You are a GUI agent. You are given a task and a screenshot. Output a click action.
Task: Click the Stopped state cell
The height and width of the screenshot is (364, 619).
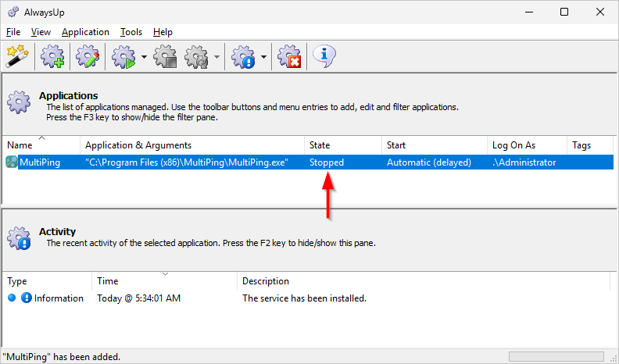coord(327,162)
